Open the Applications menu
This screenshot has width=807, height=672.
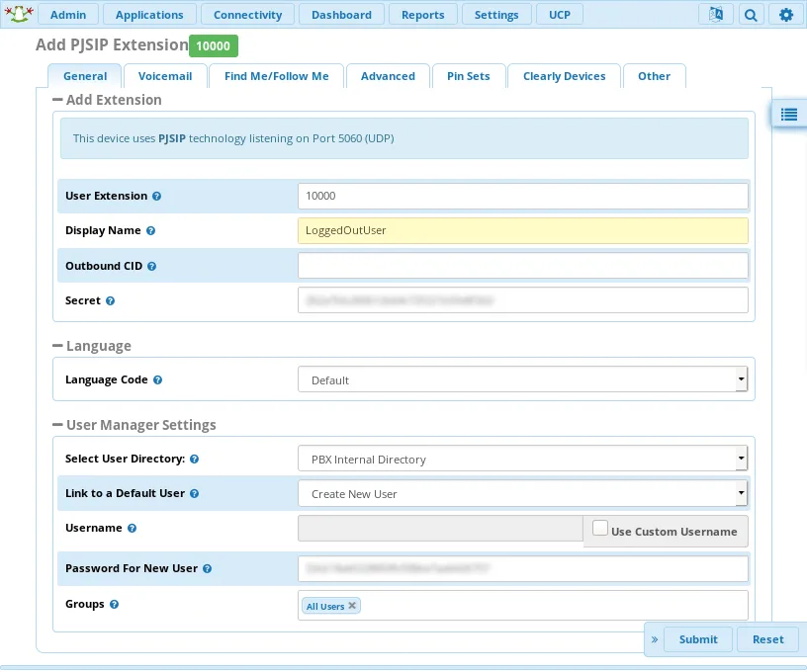[x=149, y=15]
